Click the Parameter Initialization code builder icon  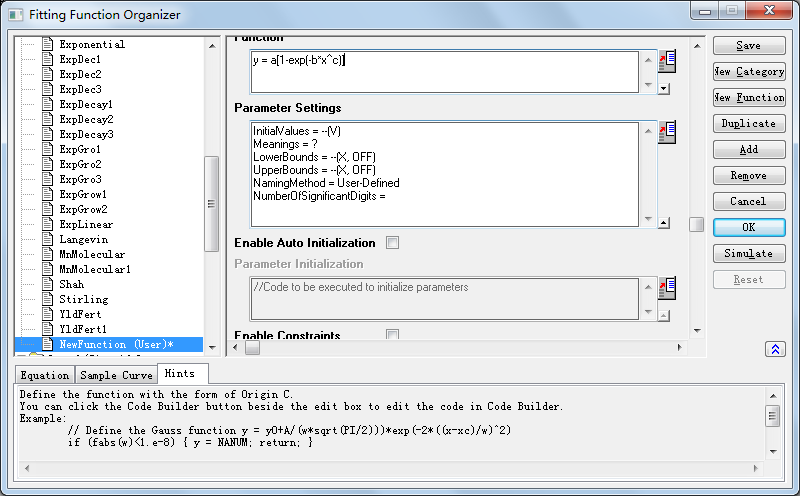[668, 288]
